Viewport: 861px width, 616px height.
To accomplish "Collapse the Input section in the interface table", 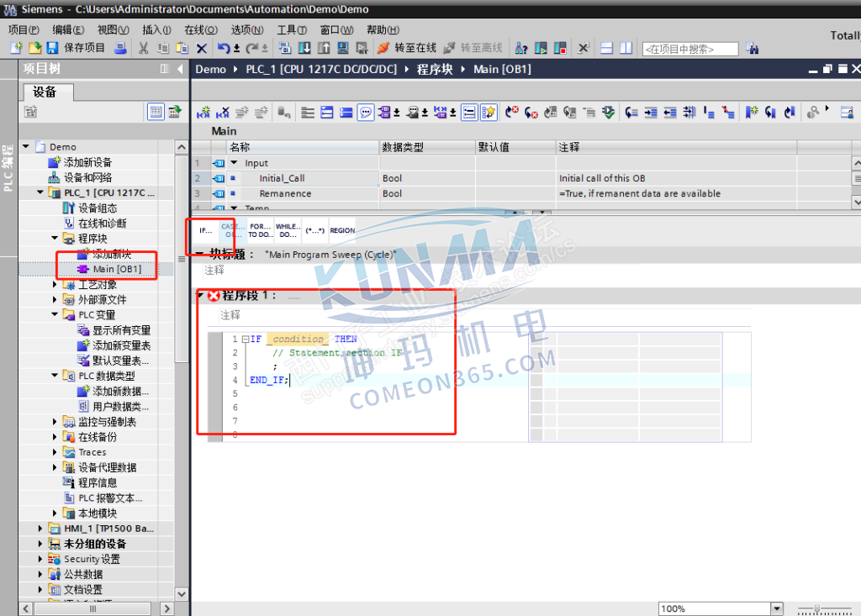I will (x=235, y=162).
